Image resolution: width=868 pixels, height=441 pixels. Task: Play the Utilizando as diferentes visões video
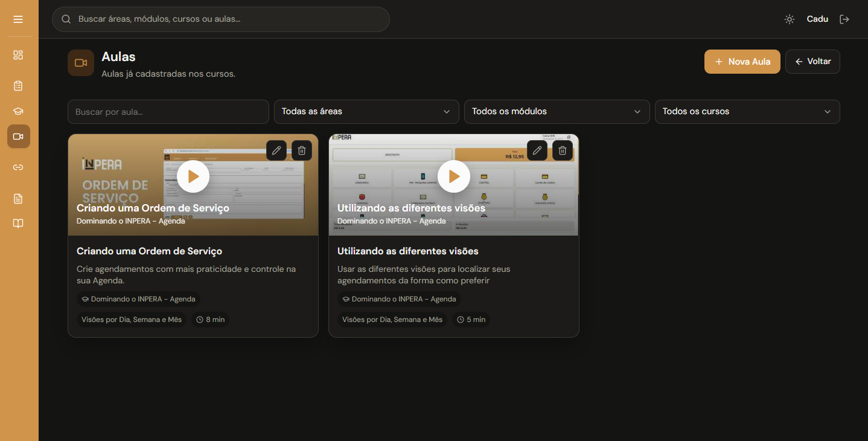(454, 176)
